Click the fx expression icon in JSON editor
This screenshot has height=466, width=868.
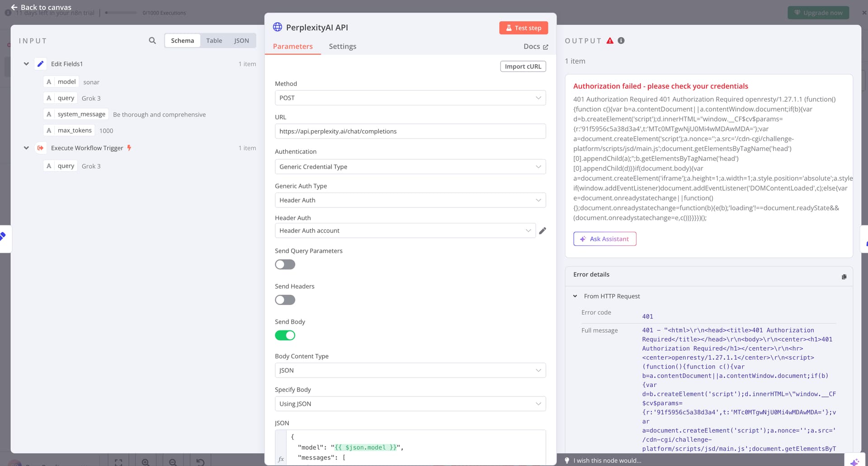tap(281, 459)
